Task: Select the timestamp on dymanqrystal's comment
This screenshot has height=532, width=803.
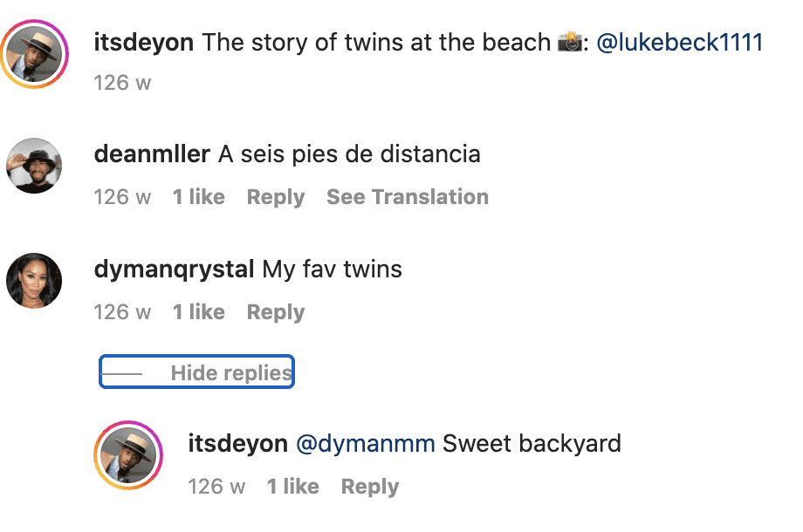Action: 122,311
